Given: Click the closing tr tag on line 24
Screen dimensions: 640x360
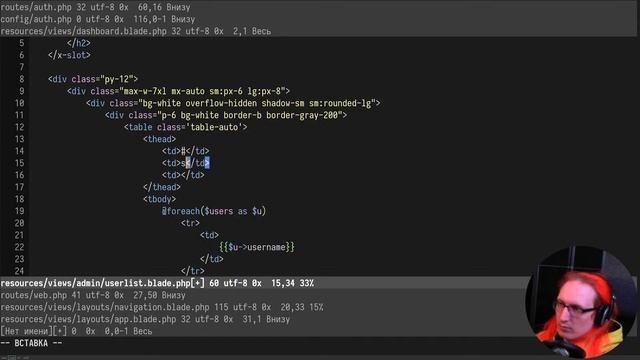Looking at the screenshot, I should pyautogui.click(x=193, y=271).
